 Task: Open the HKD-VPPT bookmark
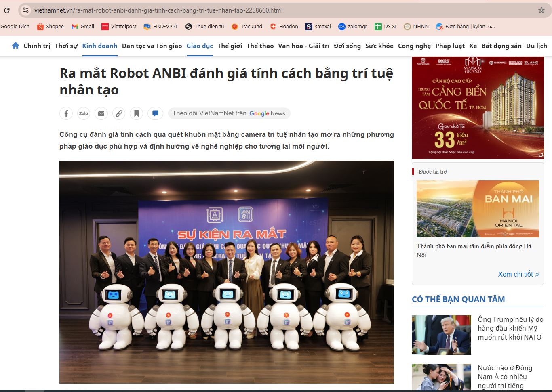pyautogui.click(x=161, y=27)
